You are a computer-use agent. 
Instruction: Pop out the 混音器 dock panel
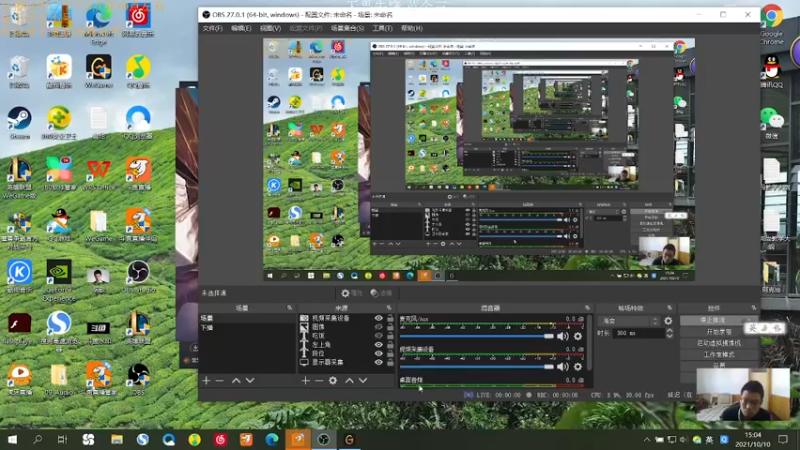click(x=587, y=308)
